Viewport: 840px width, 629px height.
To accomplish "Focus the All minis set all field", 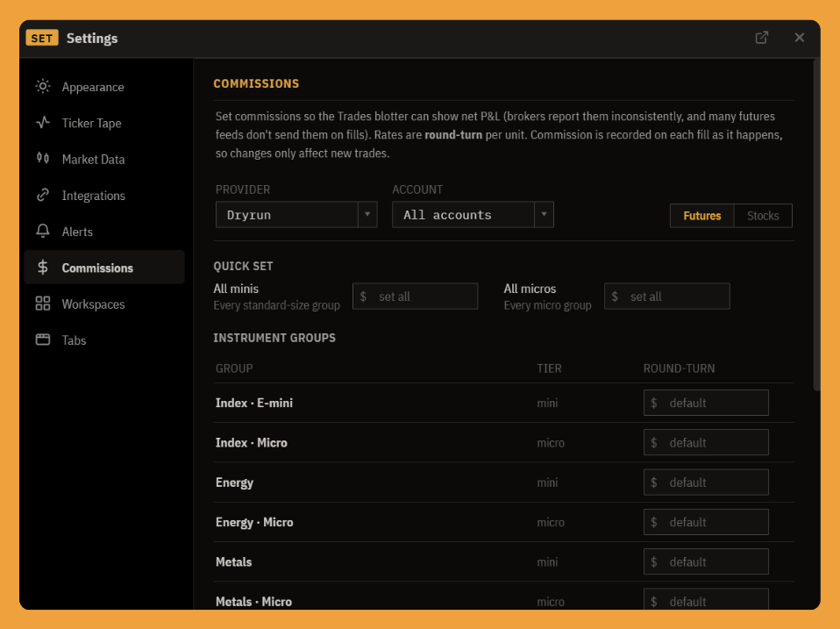I will 416,297.
